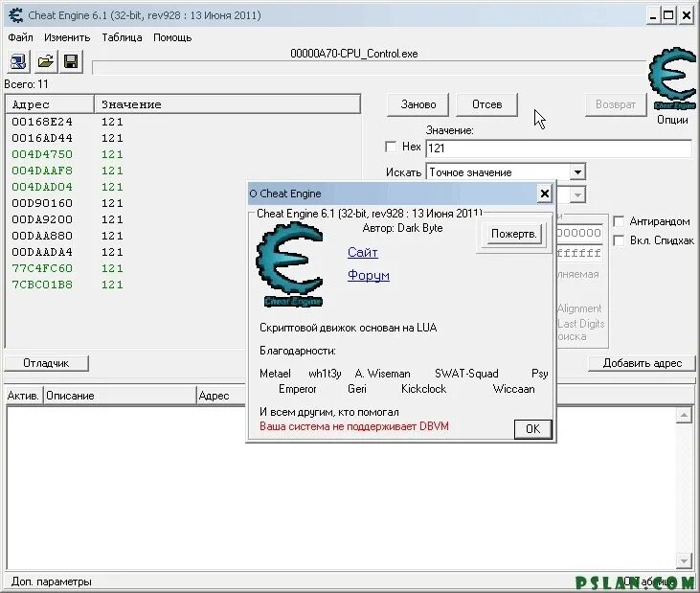Click the open folder toolbar icon
The image size is (700, 593).
pyautogui.click(x=45, y=61)
